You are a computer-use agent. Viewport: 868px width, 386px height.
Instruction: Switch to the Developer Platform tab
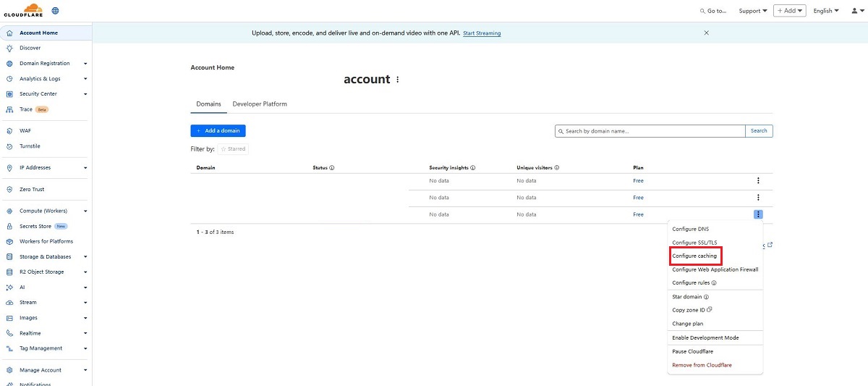pos(260,104)
